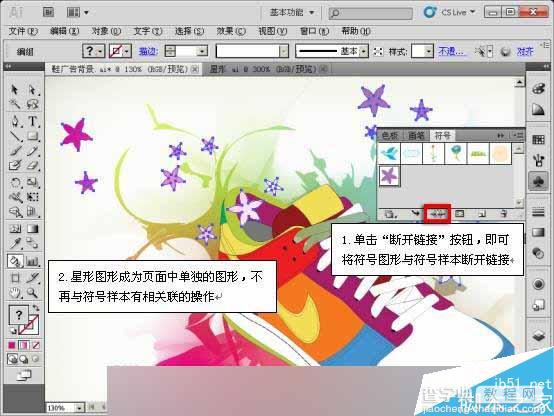Screen dimensions: 554x416
Task: Switch to Draw Behind mode
Action: [x=24, y=359]
